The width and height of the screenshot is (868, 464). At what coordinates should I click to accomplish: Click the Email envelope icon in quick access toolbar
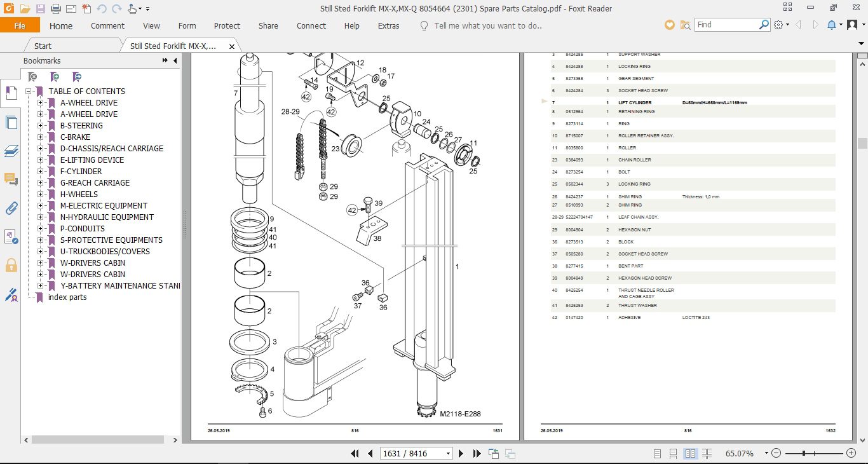(x=71, y=9)
